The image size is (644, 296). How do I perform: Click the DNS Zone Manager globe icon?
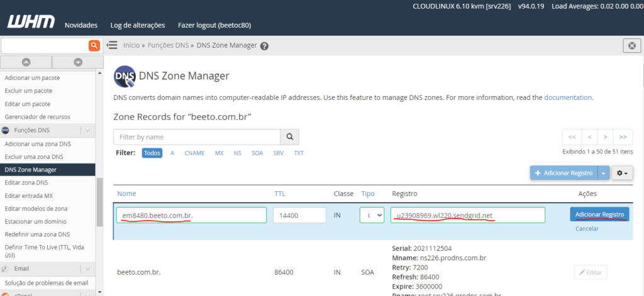click(124, 77)
